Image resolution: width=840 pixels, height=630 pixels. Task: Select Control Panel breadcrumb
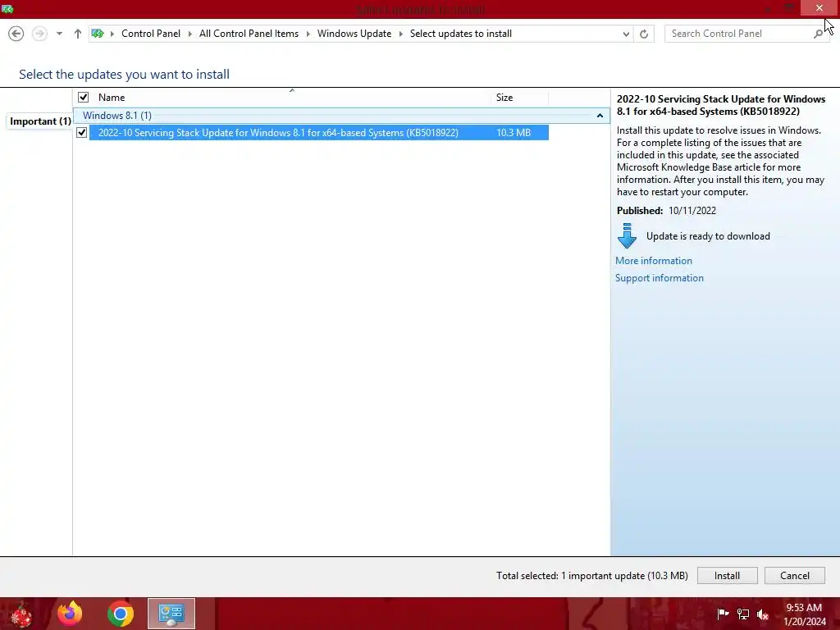tap(151, 34)
